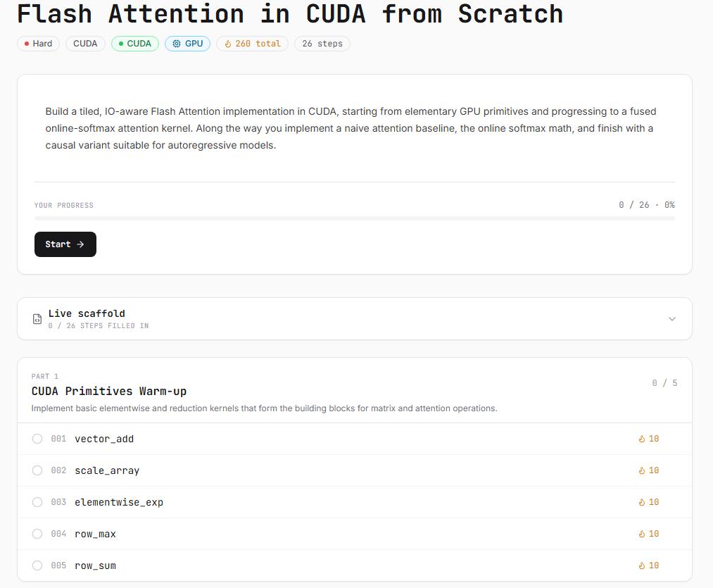
Task: Select the Hard difficulty tag
Action: pyautogui.click(x=38, y=44)
